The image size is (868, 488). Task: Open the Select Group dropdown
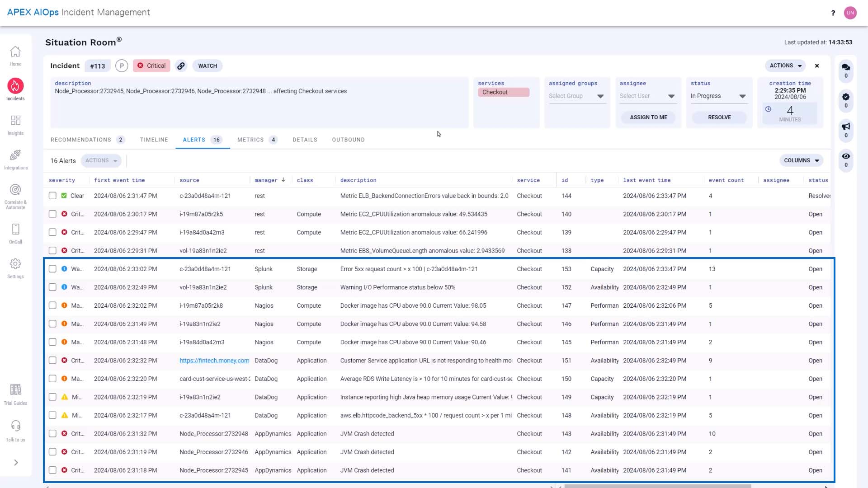point(576,96)
